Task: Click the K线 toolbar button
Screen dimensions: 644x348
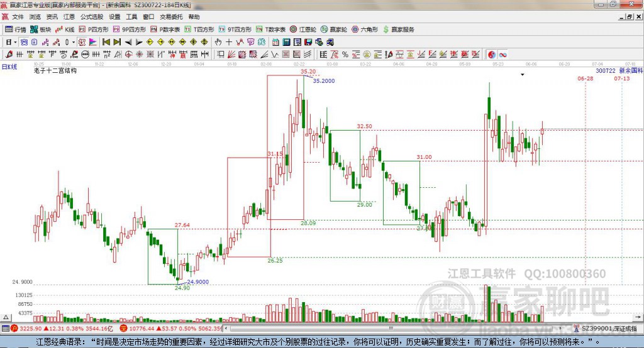Action: [65, 30]
